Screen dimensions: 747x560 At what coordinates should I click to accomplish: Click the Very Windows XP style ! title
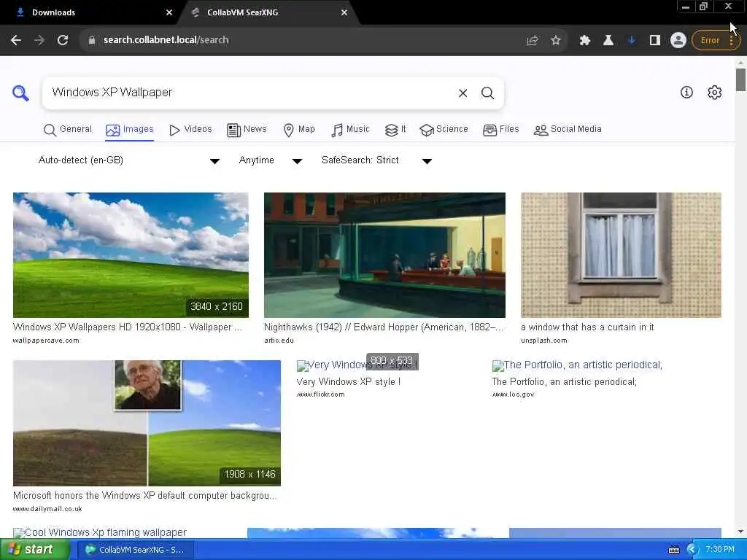tap(348, 382)
